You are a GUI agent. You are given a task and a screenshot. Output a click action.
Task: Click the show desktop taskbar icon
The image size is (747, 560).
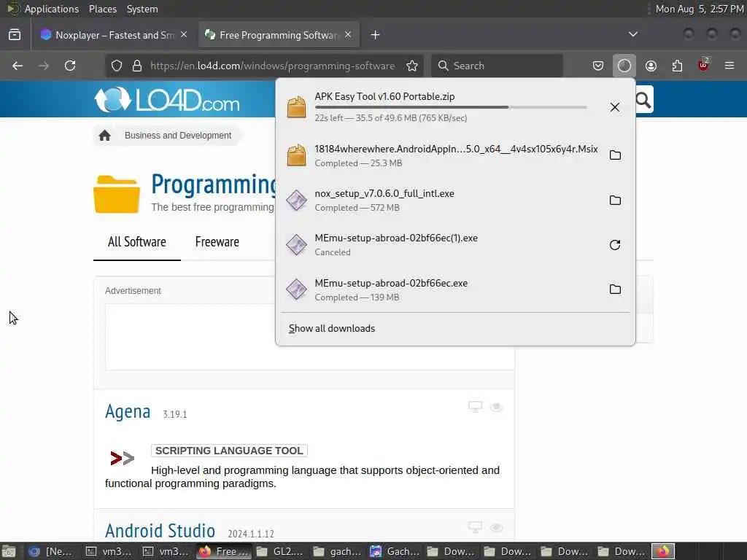[9, 551]
